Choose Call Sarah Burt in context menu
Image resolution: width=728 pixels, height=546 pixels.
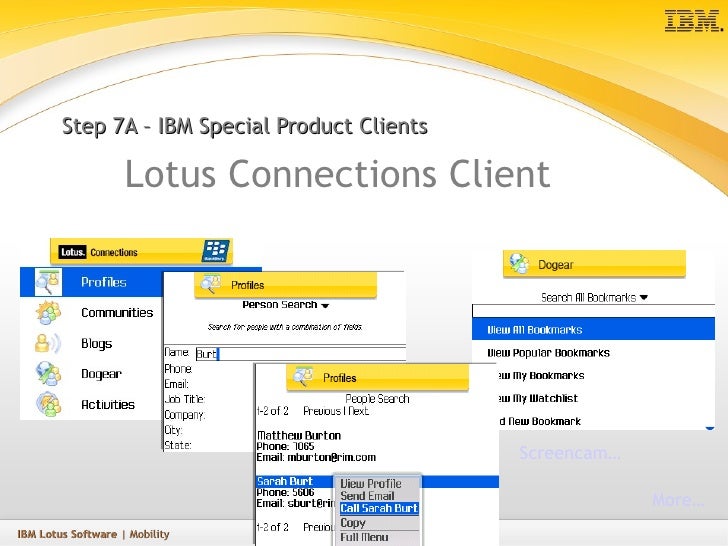tap(379, 508)
